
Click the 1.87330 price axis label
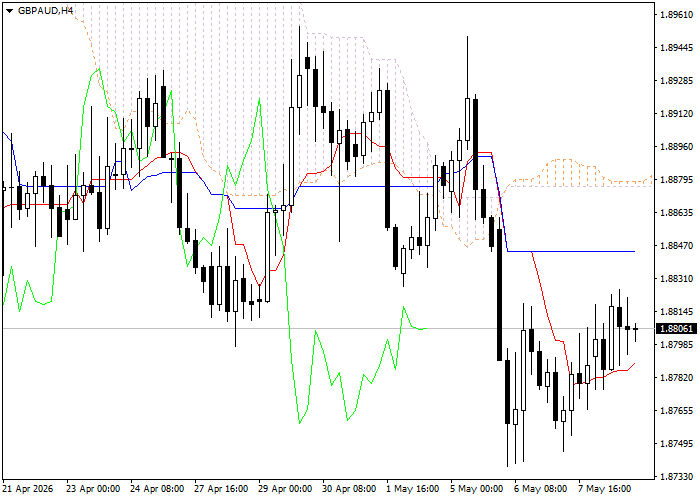[677, 477]
